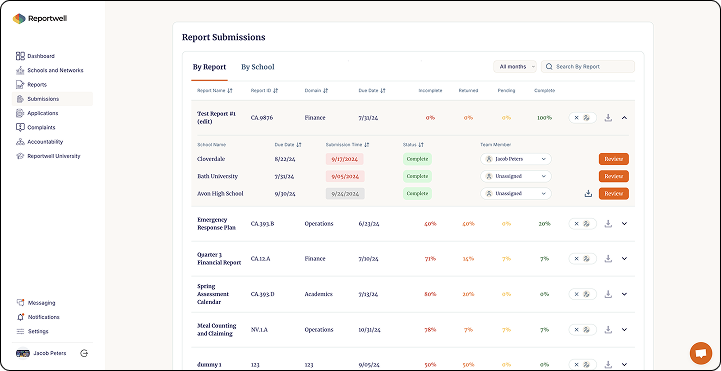
Task: Open Schools and Networks in the sidebar
Action: (50, 70)
